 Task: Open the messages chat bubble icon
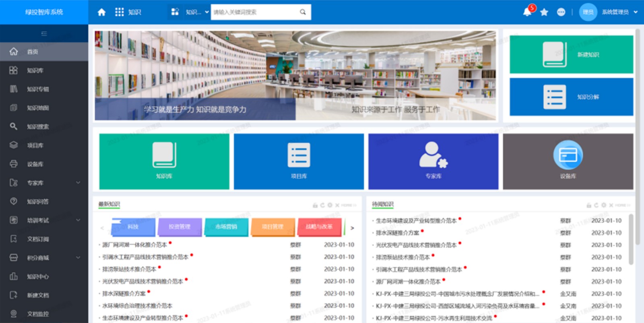(x=561, y=12)
